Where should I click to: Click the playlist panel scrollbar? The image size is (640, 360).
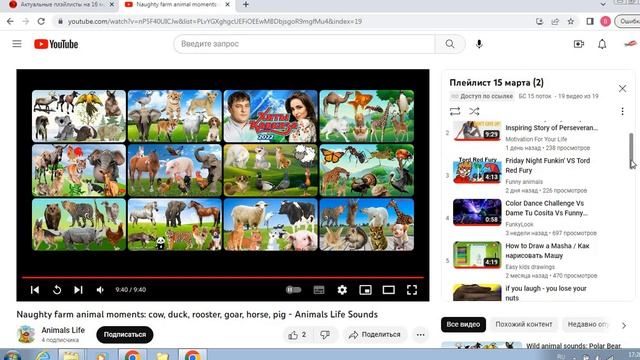(x=631, y=151)
